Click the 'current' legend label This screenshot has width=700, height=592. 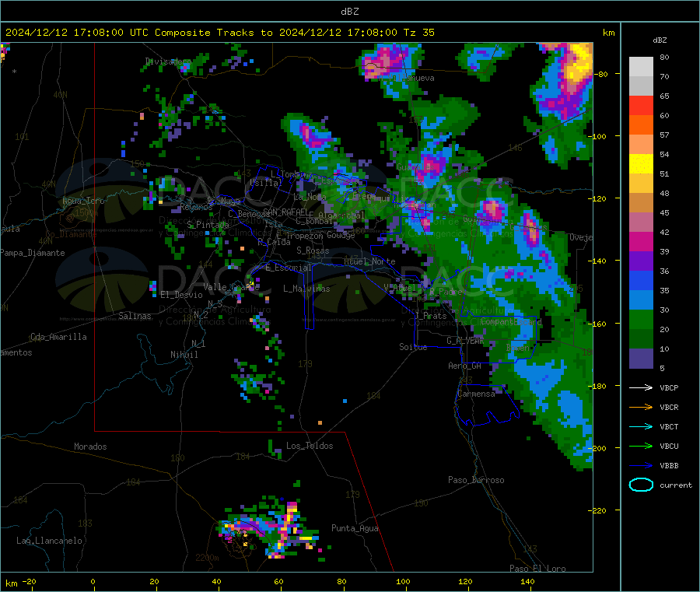[x=676, y=485]
